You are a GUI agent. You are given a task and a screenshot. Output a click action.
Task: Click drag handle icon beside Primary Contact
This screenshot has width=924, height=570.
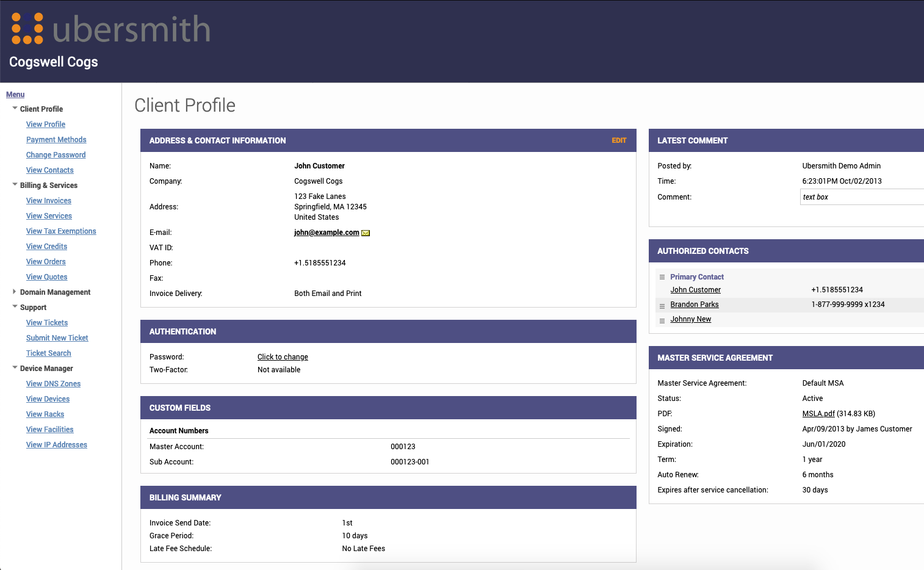[662, 277]
